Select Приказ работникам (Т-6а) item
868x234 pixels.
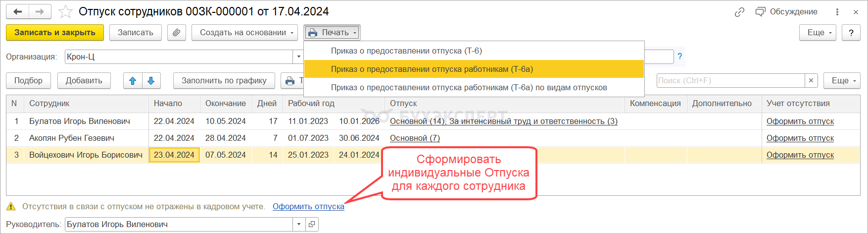(x=474, y=69)
